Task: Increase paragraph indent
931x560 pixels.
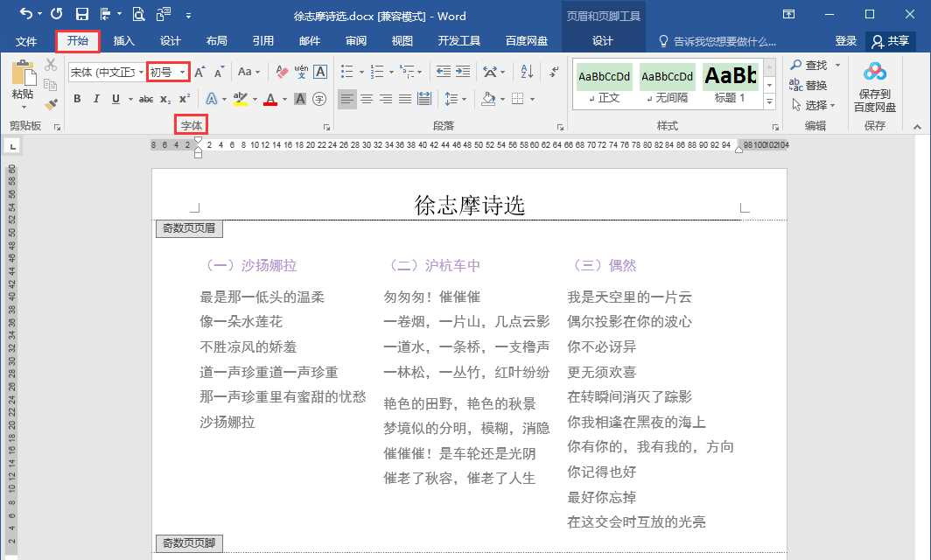Action: 463,72
